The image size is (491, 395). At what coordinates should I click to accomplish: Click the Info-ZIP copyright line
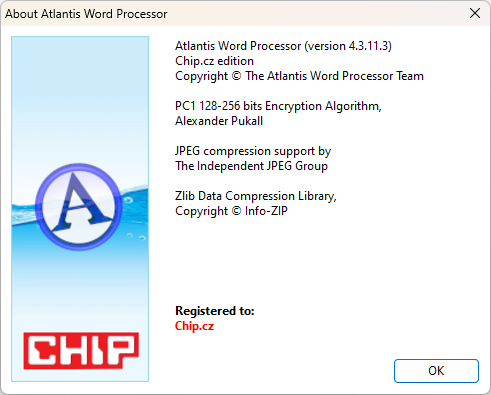(231, 211)
